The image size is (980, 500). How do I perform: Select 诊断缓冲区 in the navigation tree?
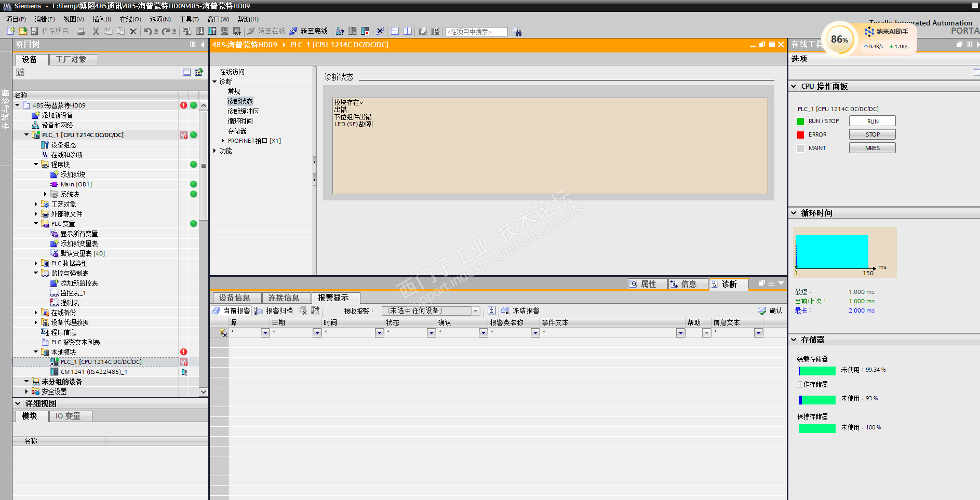click(x=243, y=111)
